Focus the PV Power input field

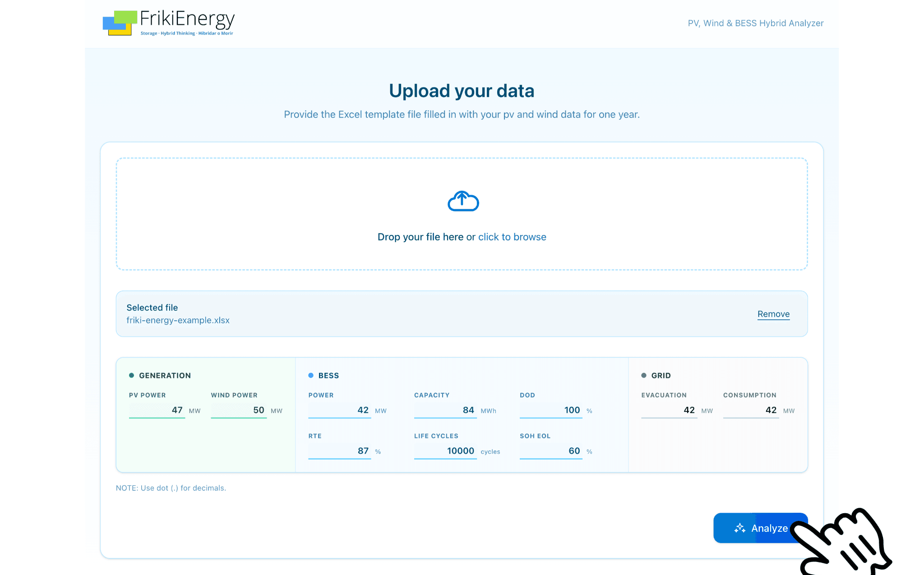(x=157, y=410)
